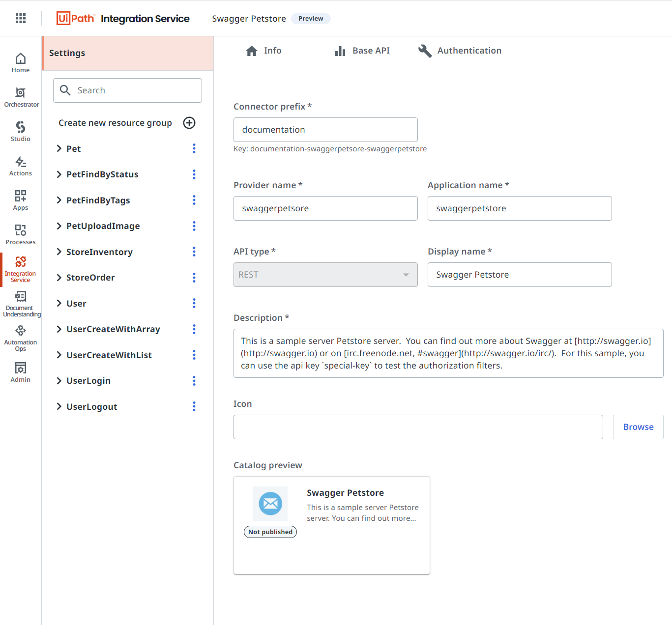672x625 pixels.
Task: Select Integration Service in sidebar
Action: click(x=21, y=269)
